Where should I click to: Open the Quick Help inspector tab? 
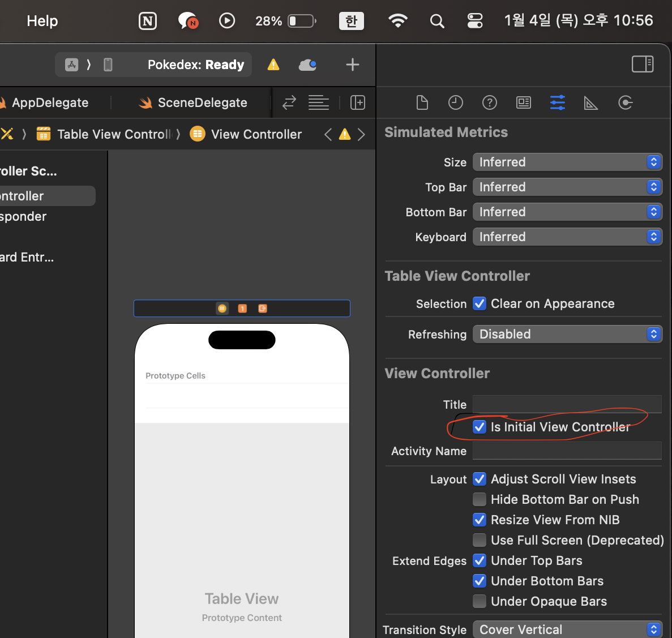coord(490,103)
